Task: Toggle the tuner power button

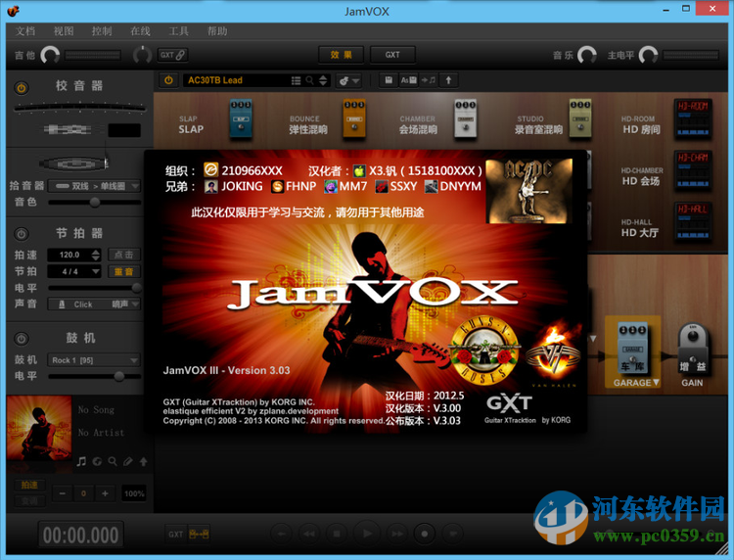Action: (x=22, y=87)
